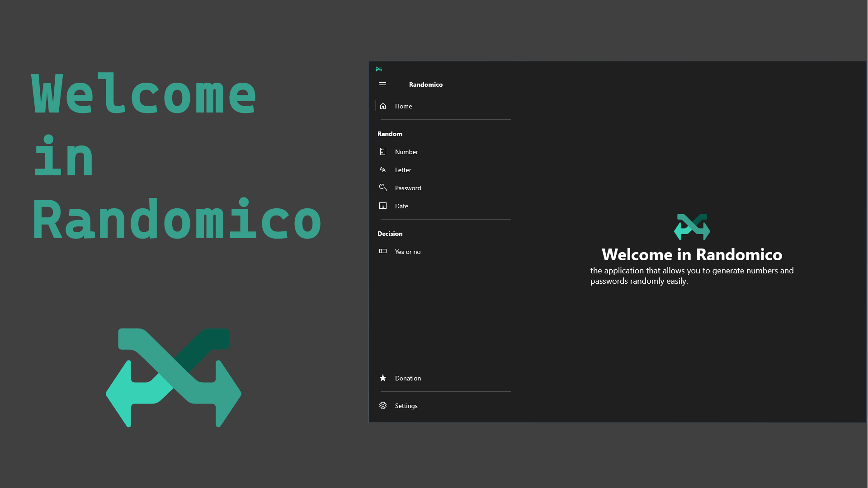The image size is (868, 488).
Task: Click the Number calculator icon
Action: (383, 152)
